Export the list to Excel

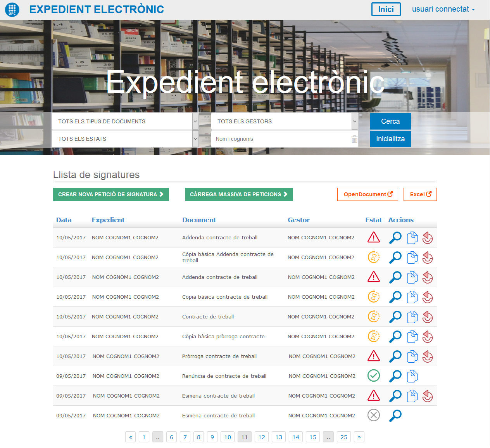pyautogui.click(x=420, y=194)
